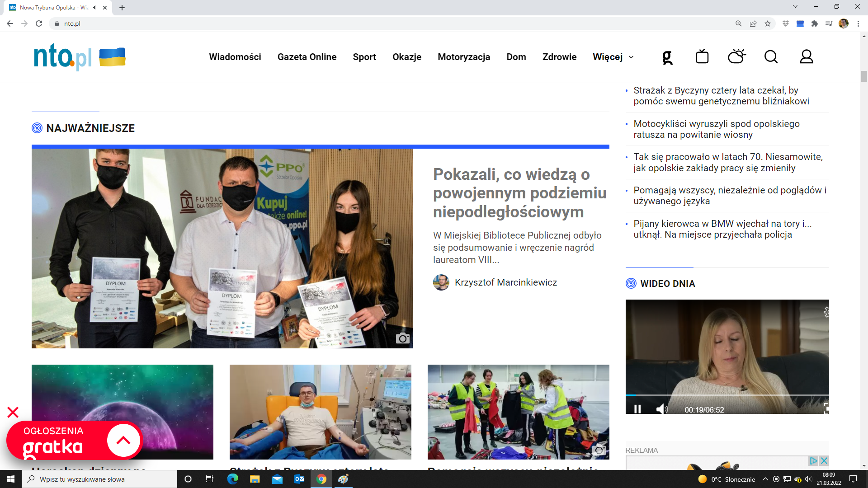This screenshot has width=868, height=488.
Task: Open Strażak z Byczyny sidebar article
Action: click(721, 96)
